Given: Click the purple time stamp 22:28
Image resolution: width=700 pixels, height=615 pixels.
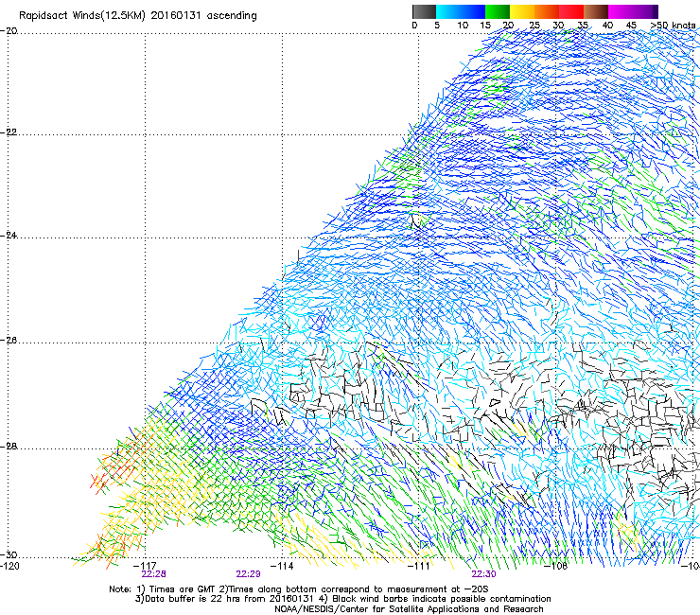Looking at the screenshot, I should [153, 574].
